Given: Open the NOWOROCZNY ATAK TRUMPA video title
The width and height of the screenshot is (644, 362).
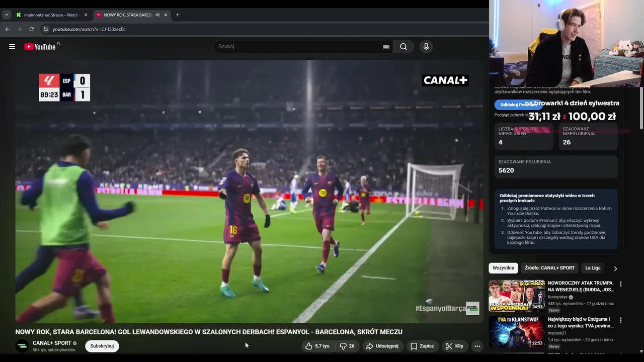Looking at the screenshot, I should pos(581,287).
